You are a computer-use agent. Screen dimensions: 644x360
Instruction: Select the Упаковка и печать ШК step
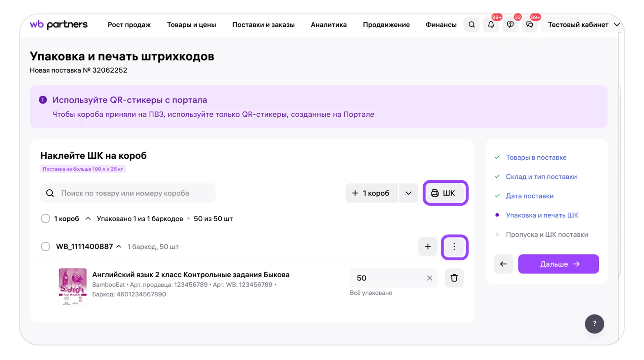coord(542,215)
